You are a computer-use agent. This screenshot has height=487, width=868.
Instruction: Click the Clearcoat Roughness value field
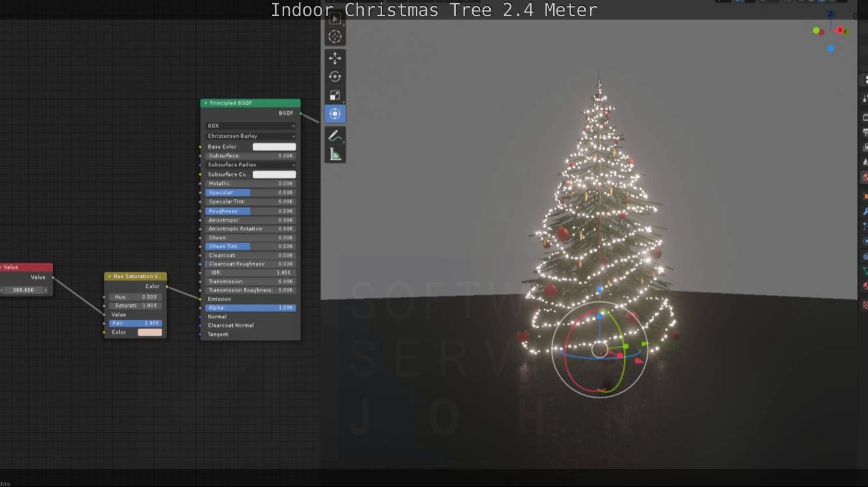[251, 264]
